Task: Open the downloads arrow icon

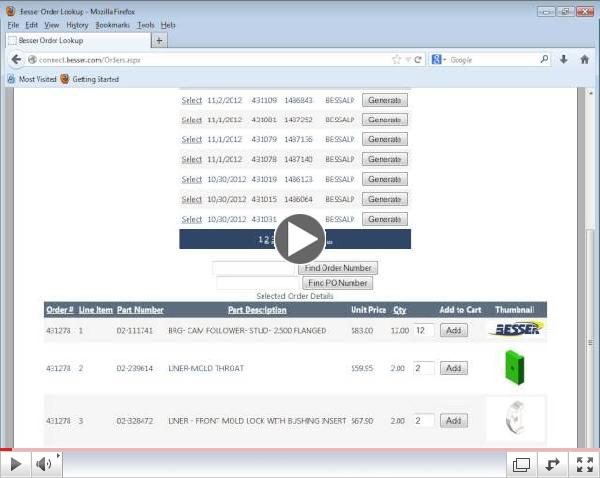Action: pos(564,60)
